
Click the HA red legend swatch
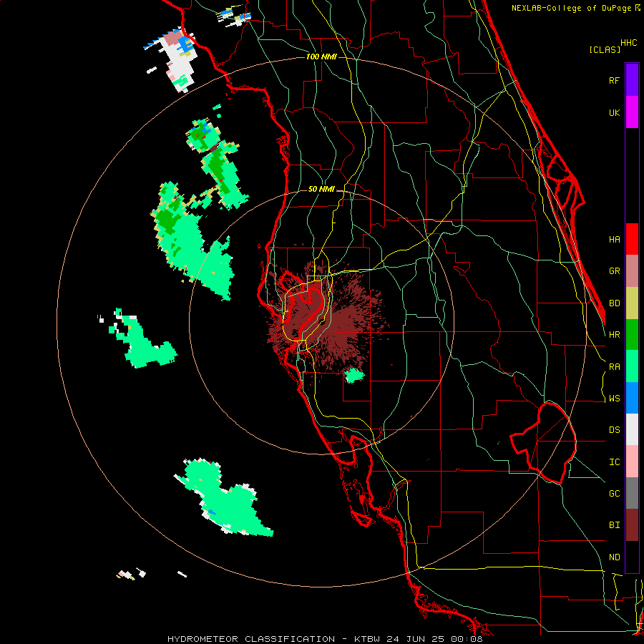[x=632, y=239]
